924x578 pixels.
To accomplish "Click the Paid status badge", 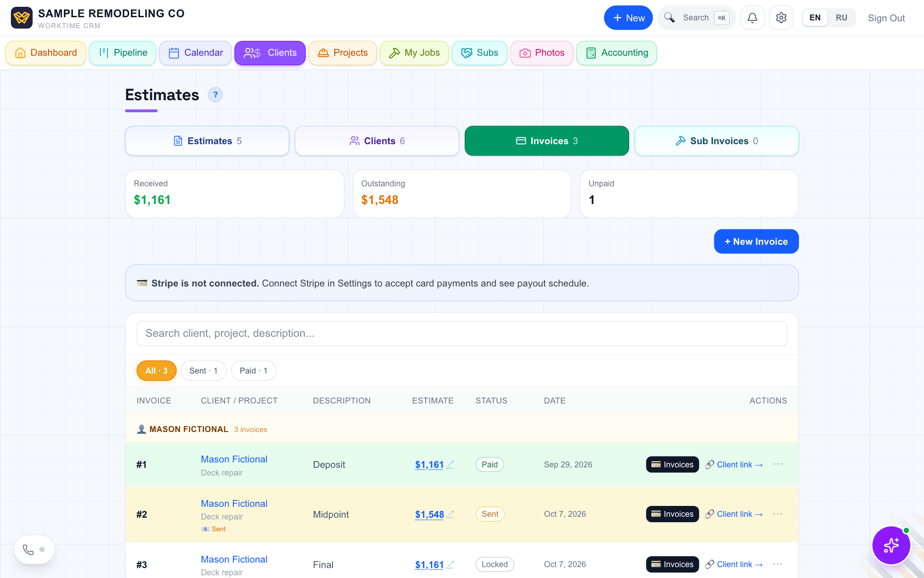I will pos(490,465).
